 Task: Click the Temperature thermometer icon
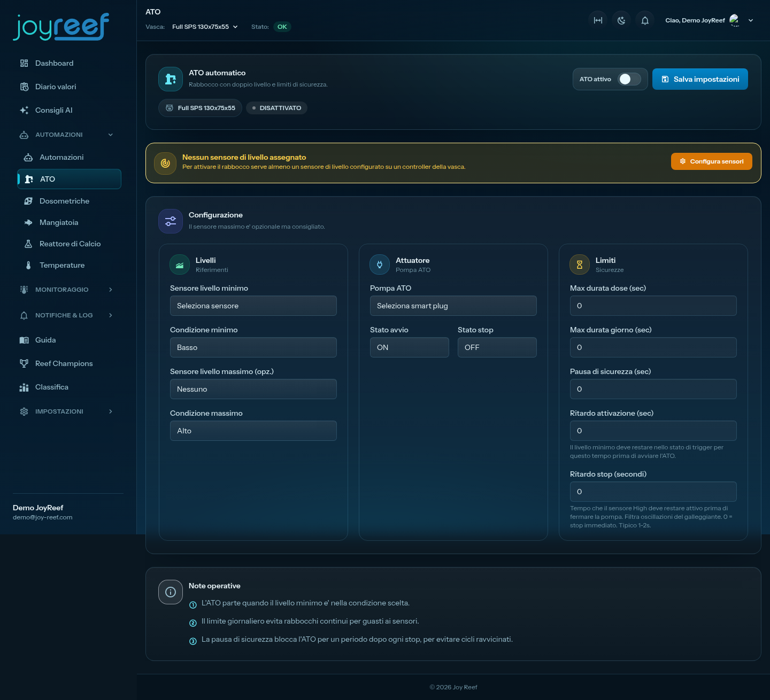[28, 265]
